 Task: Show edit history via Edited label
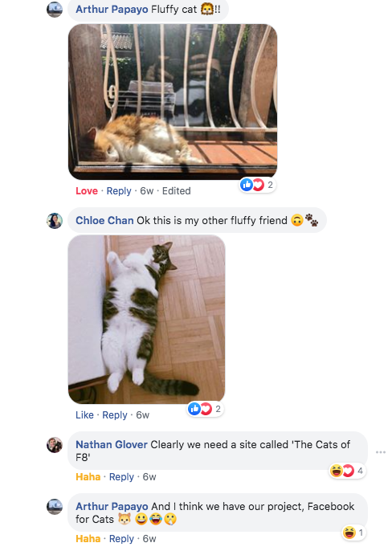tap(176, 191)
